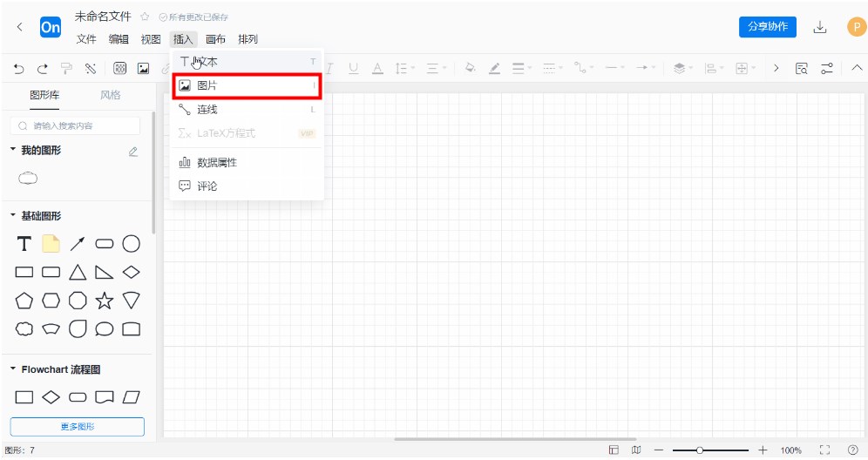868x460 pixels.
Task: Open line width dropdown
Action: [x=521, y=68]
